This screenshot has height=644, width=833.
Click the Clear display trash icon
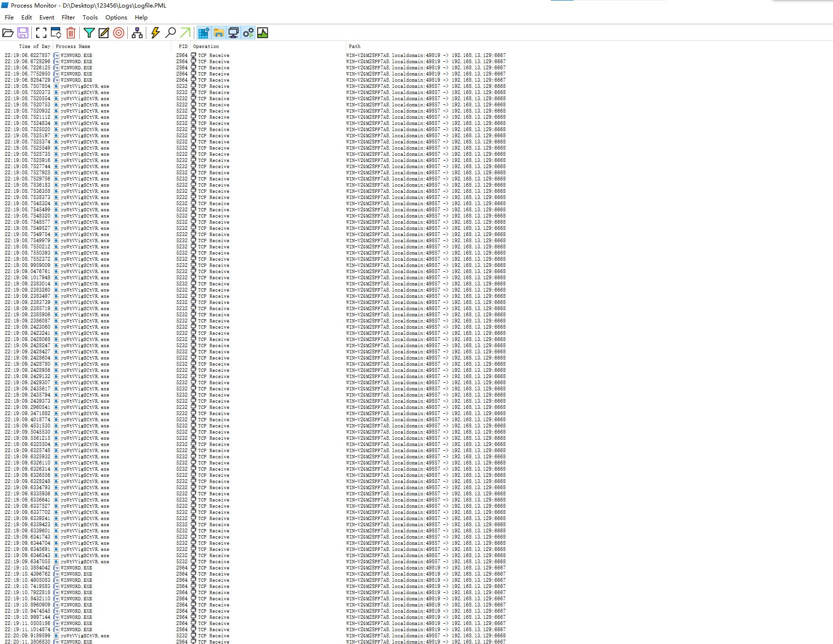(x=71, y=33)
